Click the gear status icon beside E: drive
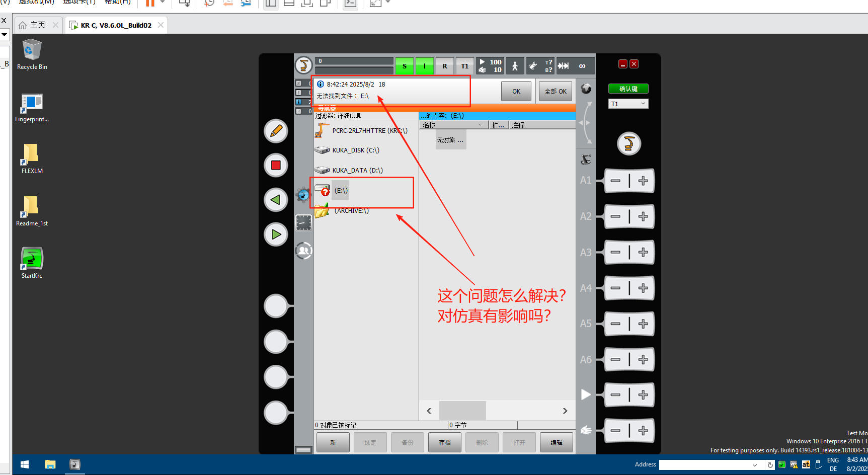 [x=303, y=194]
